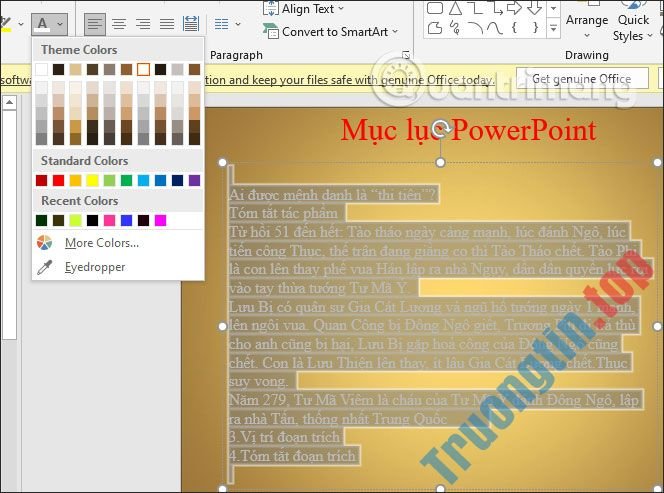Select the scribble shape tool
Image resolution: width=664 pixels, height=493 pixels.
tap(455, 28)
